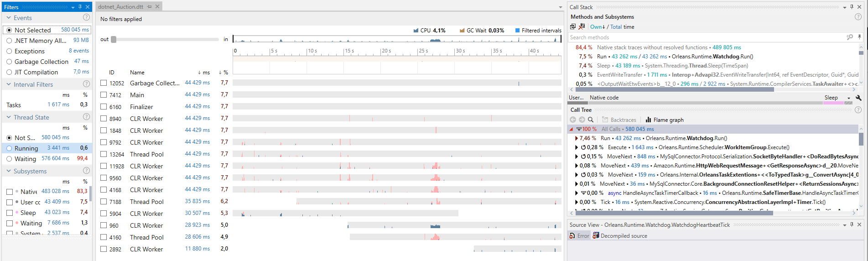Close the dotnet_Auction.dtt tab
868x261 pixels.
157,7
